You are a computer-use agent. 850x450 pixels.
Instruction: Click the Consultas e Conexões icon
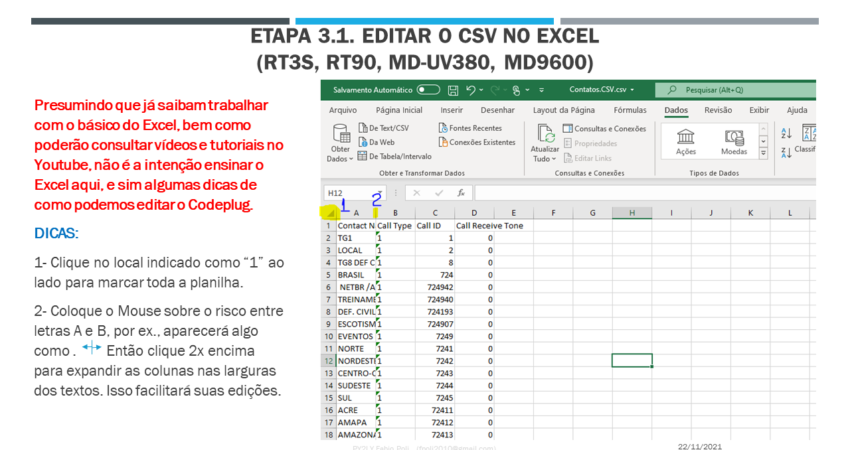(568, 128)
